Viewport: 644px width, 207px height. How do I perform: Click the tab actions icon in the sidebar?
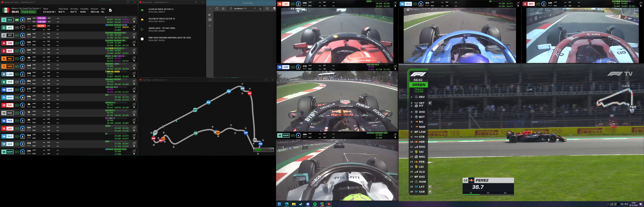tap(210, 15)
